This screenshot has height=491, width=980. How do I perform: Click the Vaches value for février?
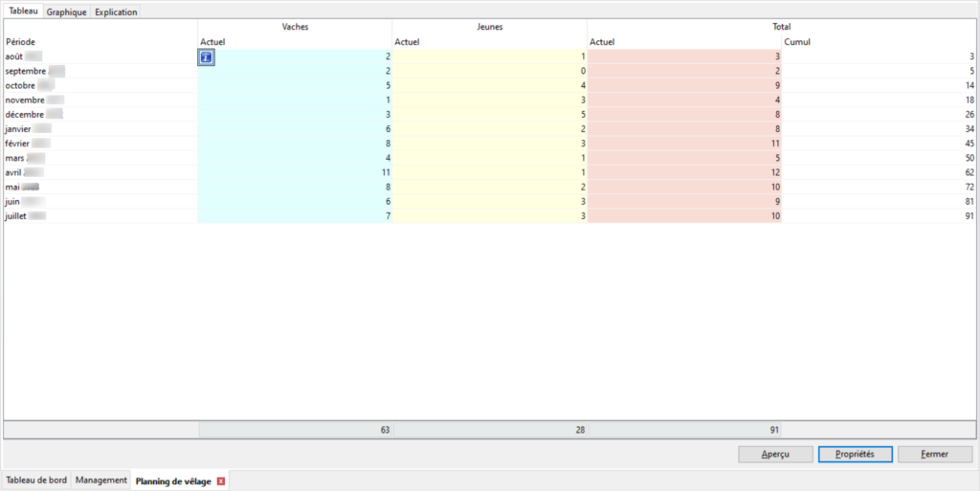click(x=295, y=145)
